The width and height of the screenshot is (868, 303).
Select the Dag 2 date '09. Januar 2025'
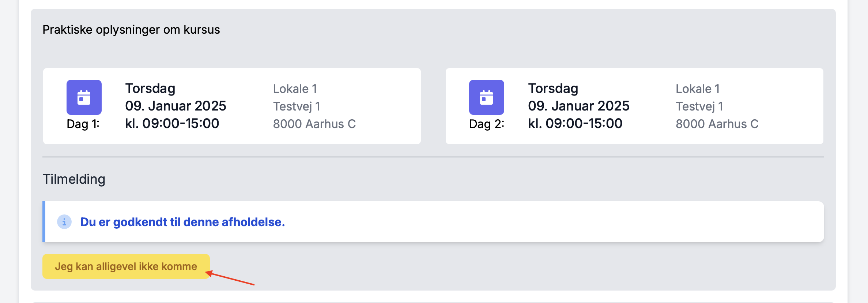point(578,106)
